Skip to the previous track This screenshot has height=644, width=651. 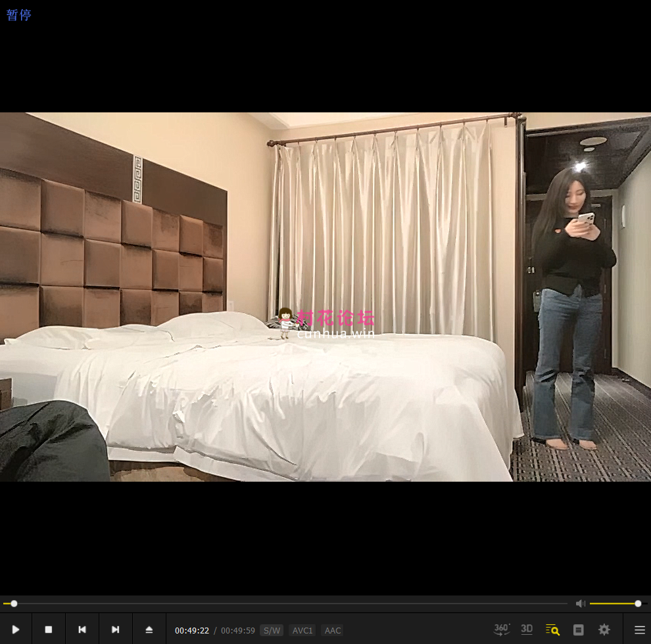click(x=82, y=630)
